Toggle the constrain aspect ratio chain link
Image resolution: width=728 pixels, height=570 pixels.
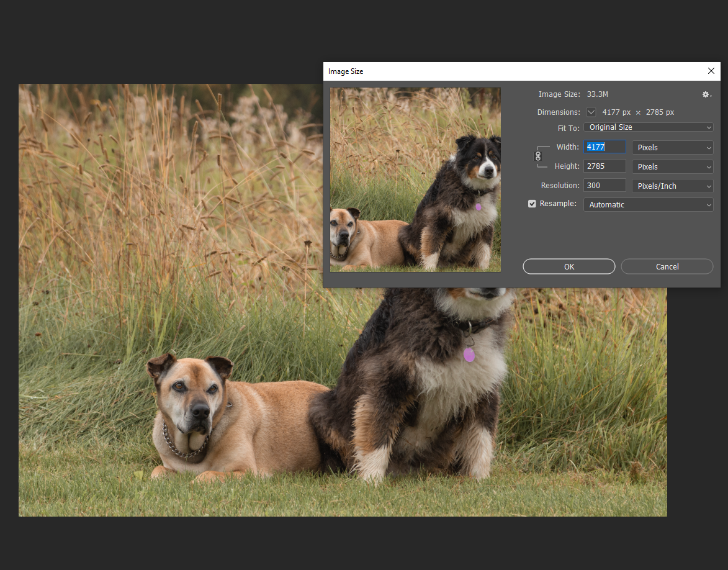click(538, 156)
